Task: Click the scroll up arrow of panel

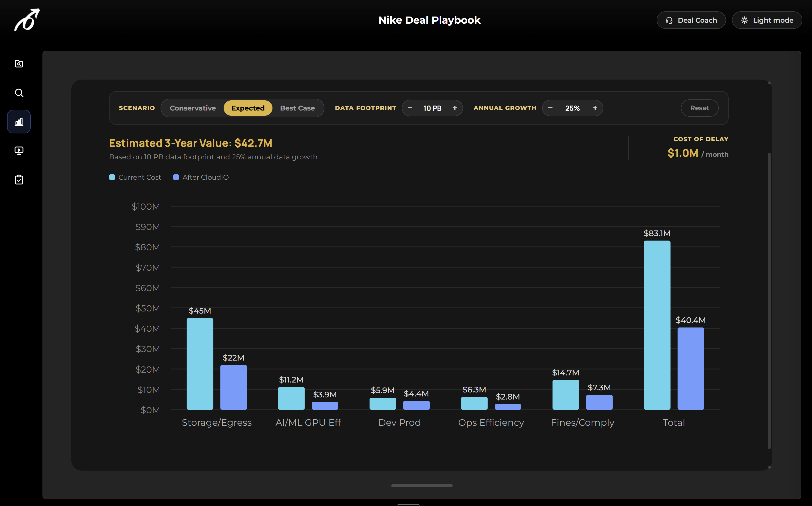Action: 769,83
